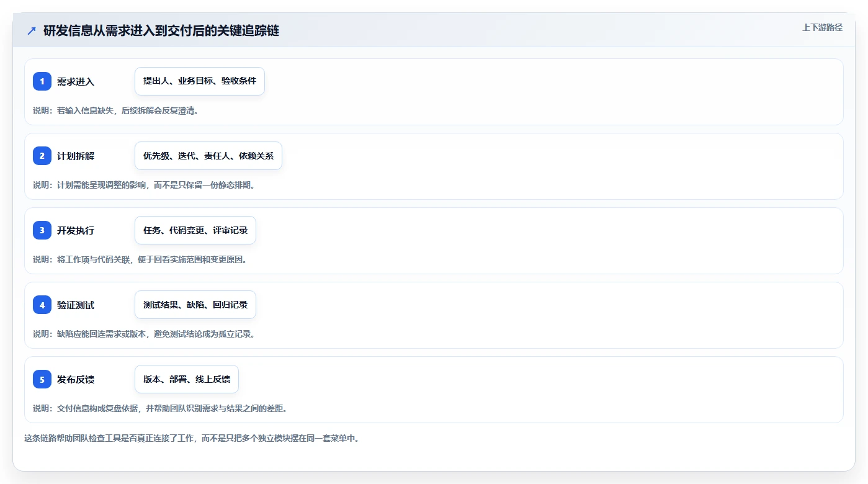Click the note 缺陷应能回连需求或版本
This screenshot has height=484, width=868.
(x=144, y=334)
